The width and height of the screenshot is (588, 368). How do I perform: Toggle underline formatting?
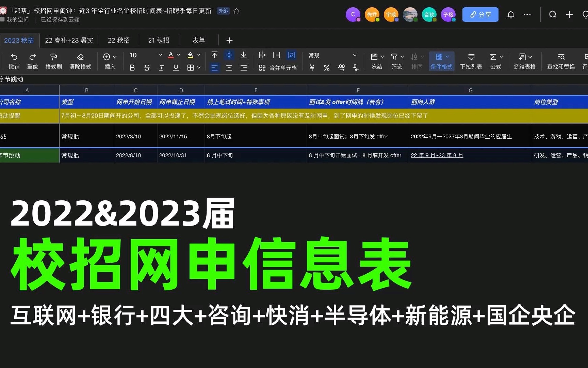pyautogui.click(x=176, y=68)
